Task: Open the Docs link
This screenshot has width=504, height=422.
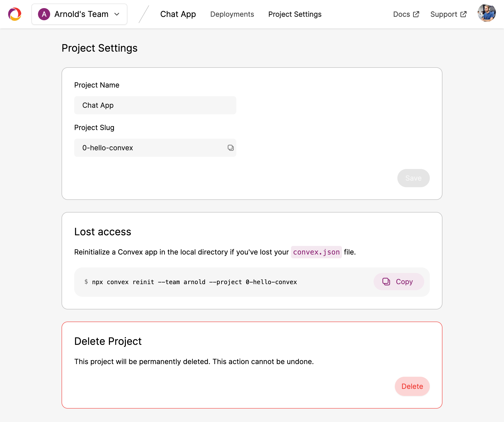Action: [401, 14]
